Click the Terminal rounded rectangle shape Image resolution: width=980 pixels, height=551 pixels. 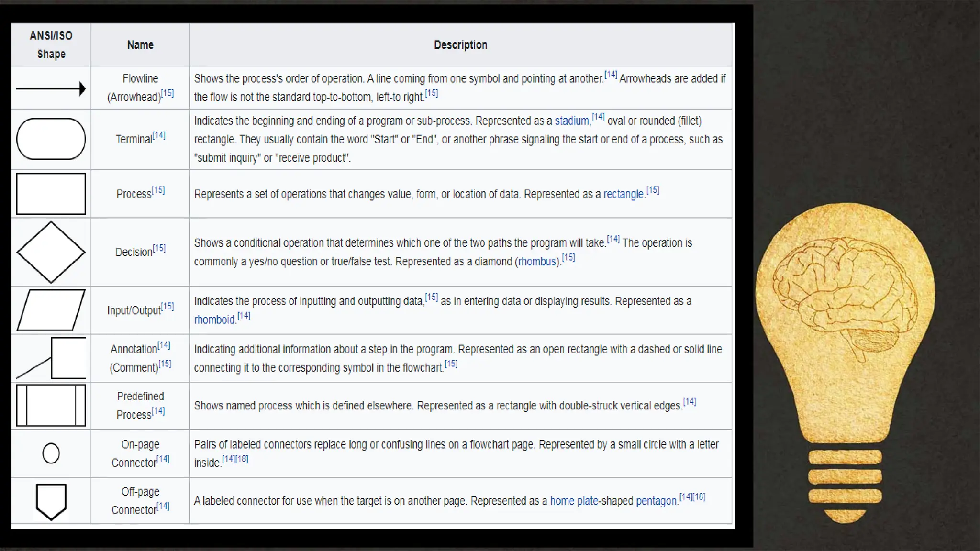[x=51, y=139]
